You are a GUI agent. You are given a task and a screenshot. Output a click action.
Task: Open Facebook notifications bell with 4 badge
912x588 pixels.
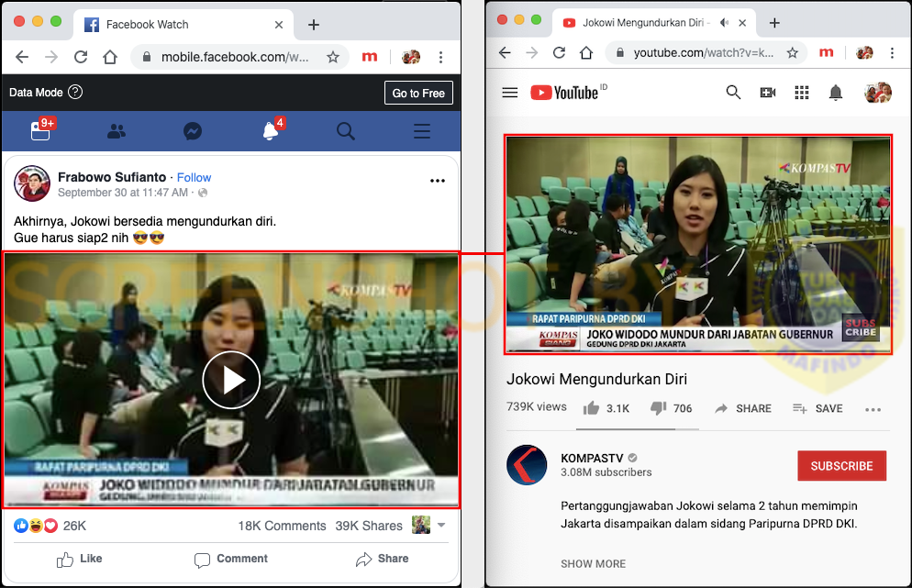272,129
